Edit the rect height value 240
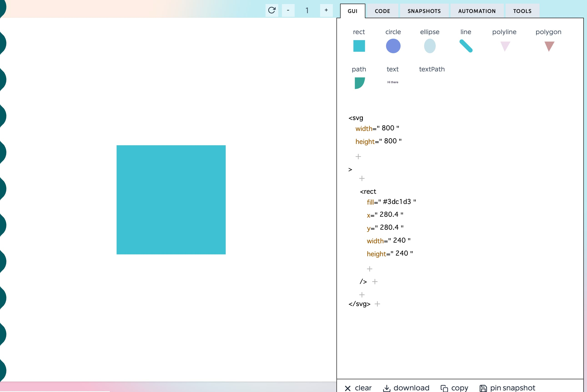This screenshot has width=587, height=392. pos(401,254)
